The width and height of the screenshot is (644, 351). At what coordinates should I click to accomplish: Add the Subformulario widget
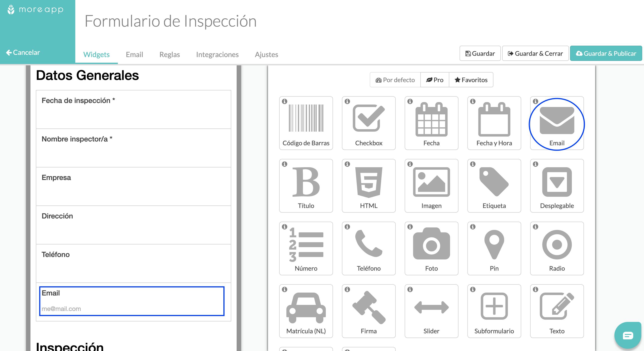494,311
